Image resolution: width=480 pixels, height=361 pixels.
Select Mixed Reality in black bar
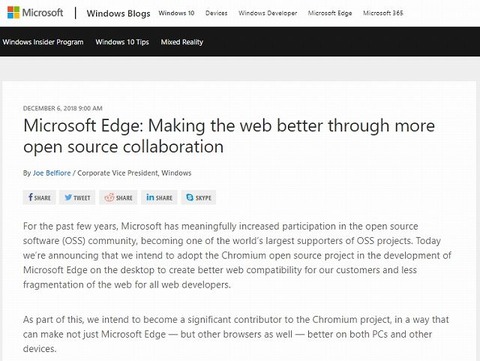coord(182,42)
